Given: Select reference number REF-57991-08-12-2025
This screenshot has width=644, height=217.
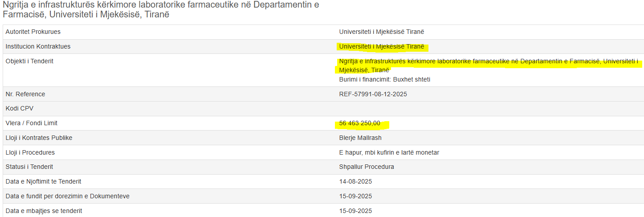Looking at the screenshot, I should (x=373, y=94).
